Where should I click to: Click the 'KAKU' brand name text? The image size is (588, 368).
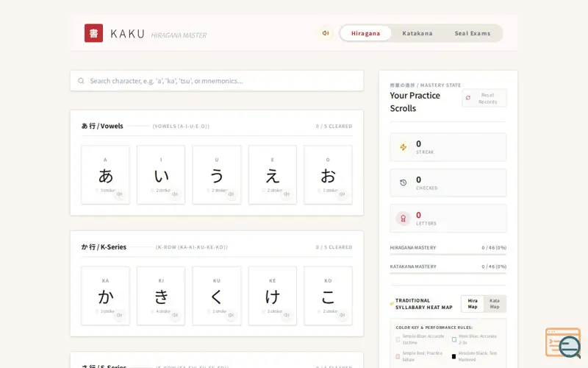[x=127, y=34]
